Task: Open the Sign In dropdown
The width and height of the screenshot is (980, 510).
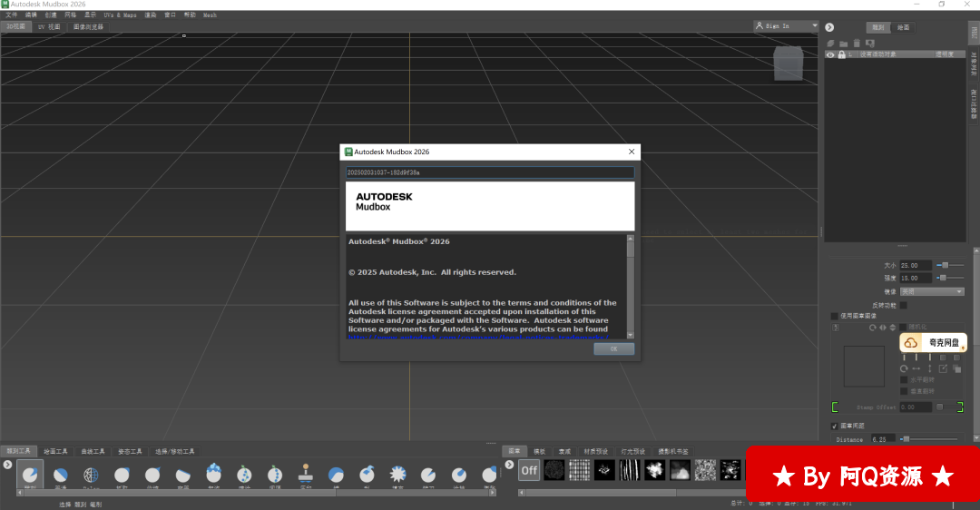Action: point(786,25)
